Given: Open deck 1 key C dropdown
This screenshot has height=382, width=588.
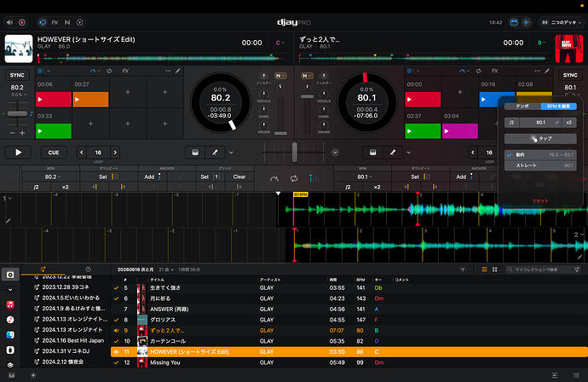Looking at the screenshot, I should point(280,43).
